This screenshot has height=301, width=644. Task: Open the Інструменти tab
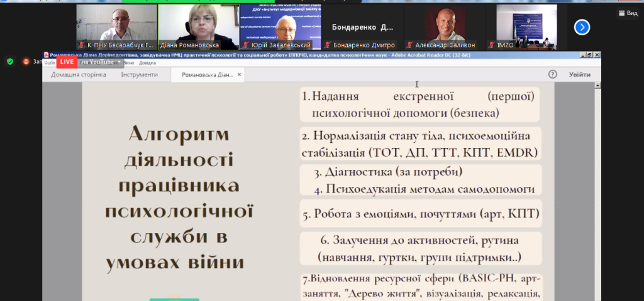pos(140,74)
